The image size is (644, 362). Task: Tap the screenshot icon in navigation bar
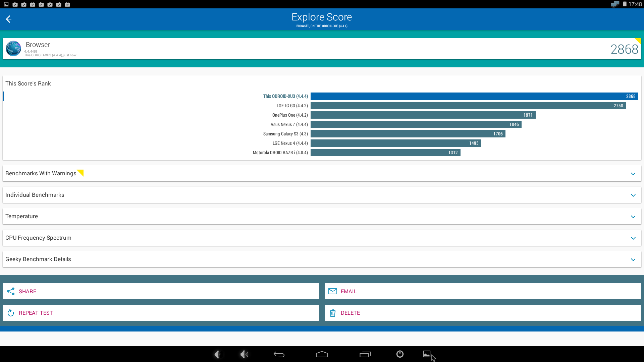click(x=427, y=354)
